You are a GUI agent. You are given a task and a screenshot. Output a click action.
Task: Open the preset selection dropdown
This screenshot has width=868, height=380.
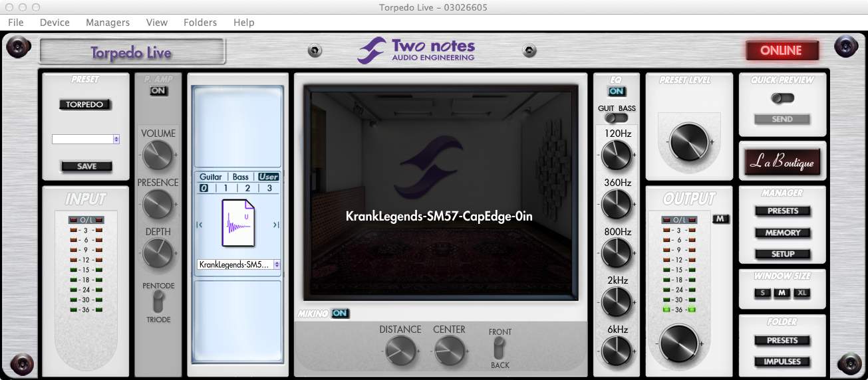coord(86,140)
